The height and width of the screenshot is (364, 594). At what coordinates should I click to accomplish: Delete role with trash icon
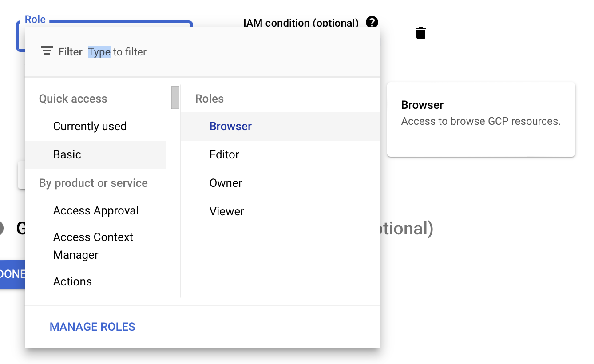coord(421,33)
